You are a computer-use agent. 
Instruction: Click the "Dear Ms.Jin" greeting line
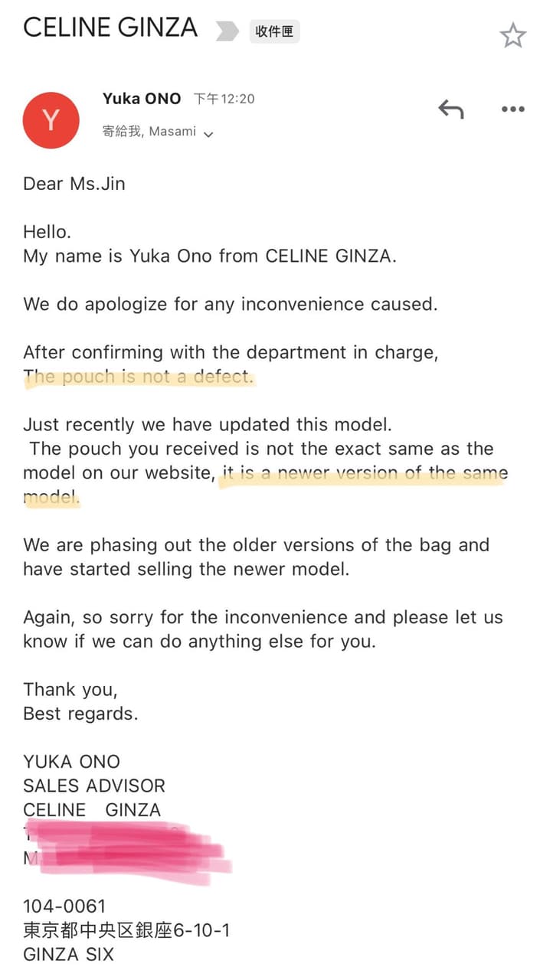click(74, 184)
